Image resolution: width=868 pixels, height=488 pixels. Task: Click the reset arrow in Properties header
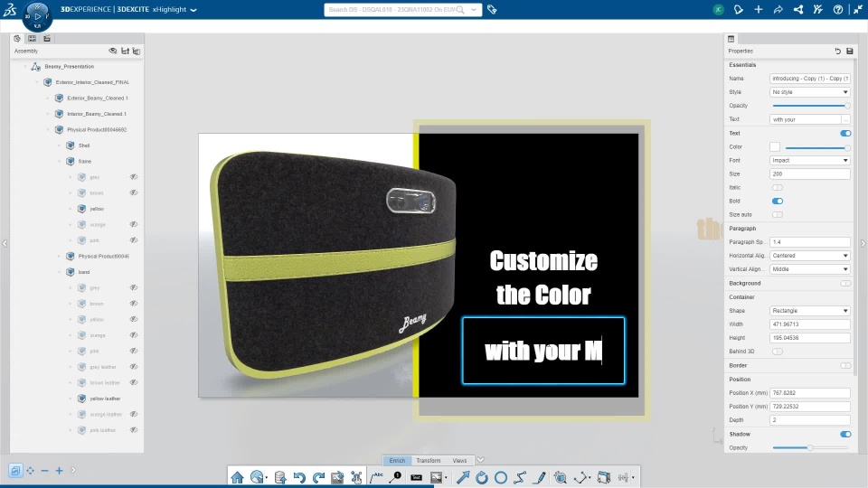point(837,51)
